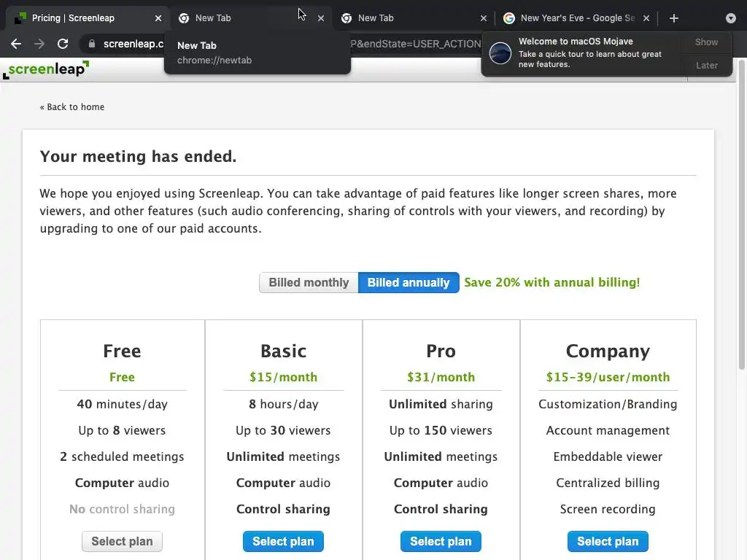Viewport: 747px width, 560px height.
Task: Switch to Billed monthly
Action: 309,283
